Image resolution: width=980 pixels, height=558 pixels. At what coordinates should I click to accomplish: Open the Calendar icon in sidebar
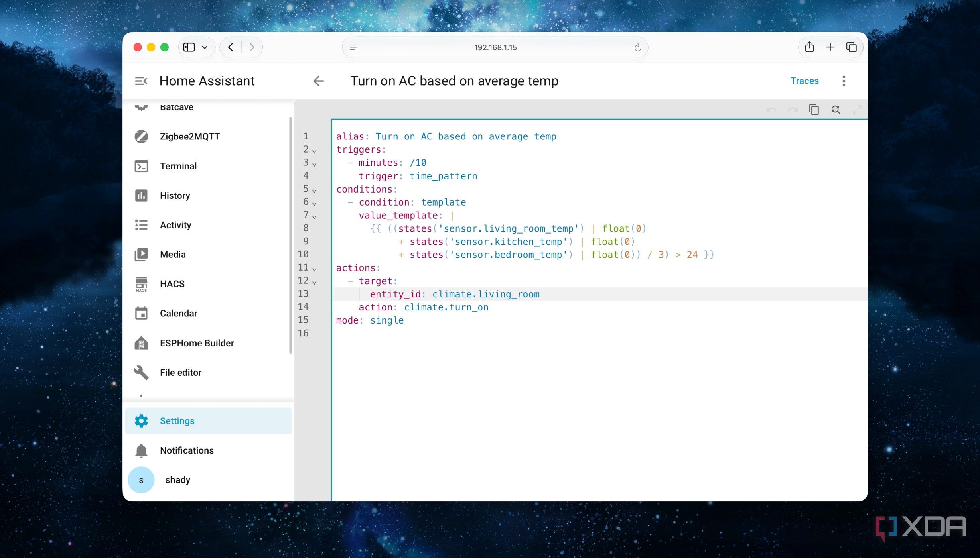141,313
